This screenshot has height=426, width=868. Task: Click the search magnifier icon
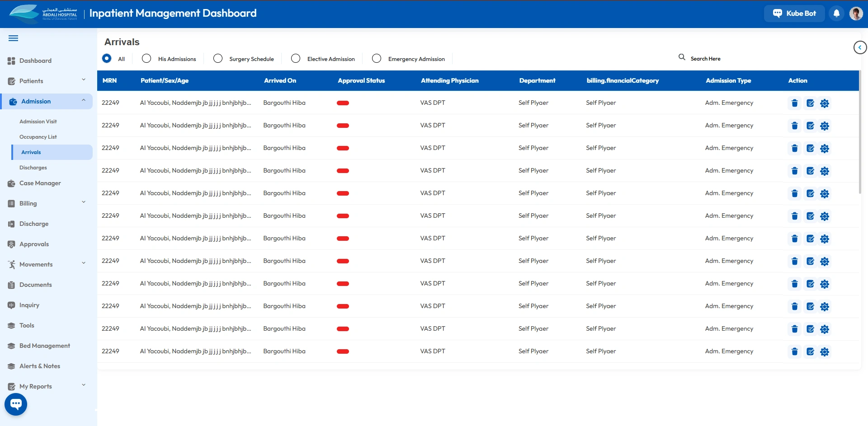(682, 57)
